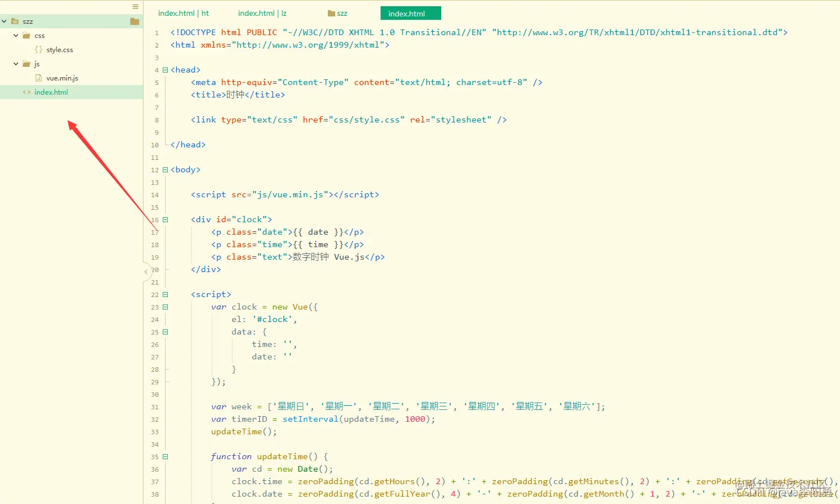Fold the body block at line 12
Screen dimensions: 840x504
pos(166,170)
